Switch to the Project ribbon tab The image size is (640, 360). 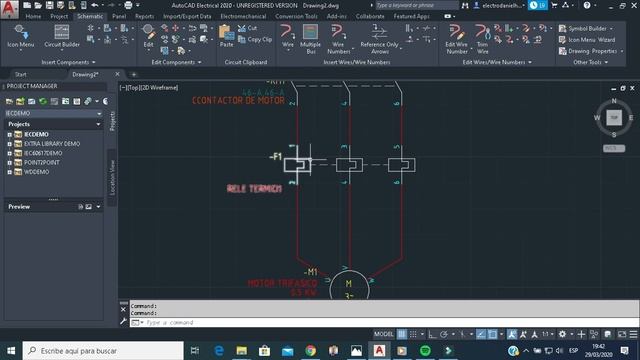pos(59,16)
